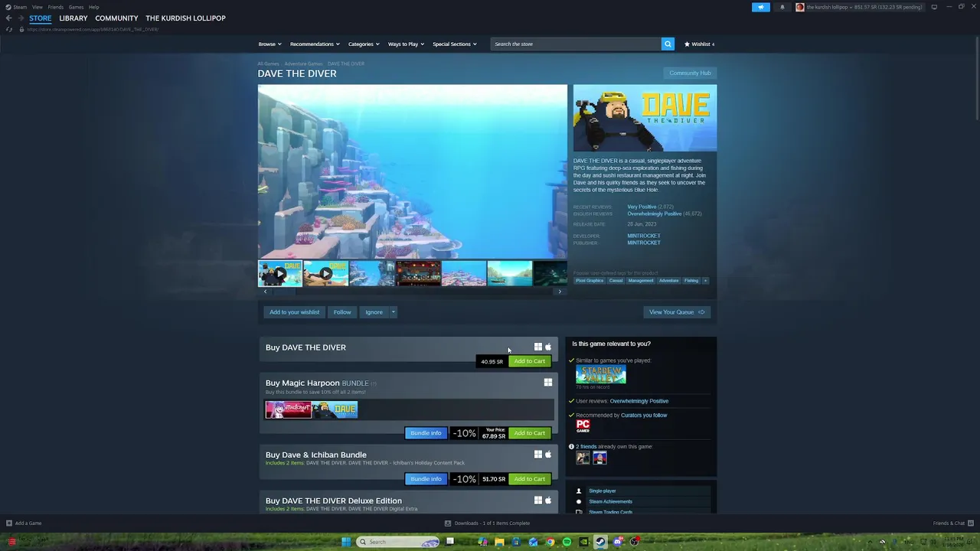Go back with the back arrow
Image resolution: width=980 pixels, height=551 pixels.
(x=8, y=18)
